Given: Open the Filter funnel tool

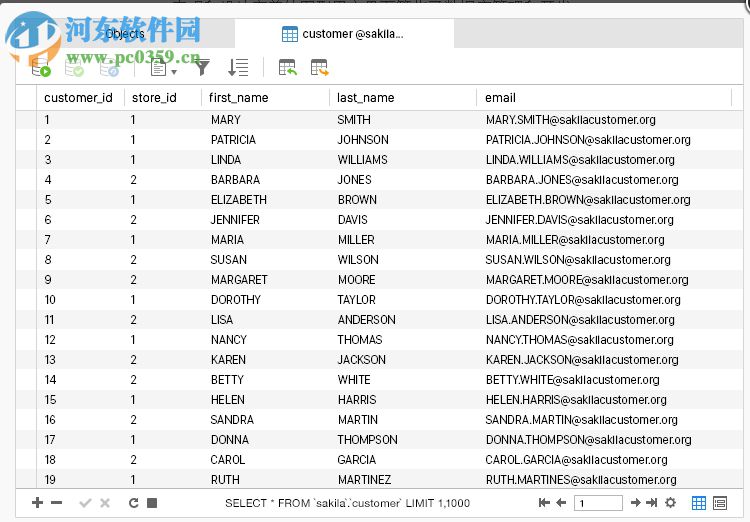Looking at the screenshot, I should pyautogui.click(x=202, y=67).
